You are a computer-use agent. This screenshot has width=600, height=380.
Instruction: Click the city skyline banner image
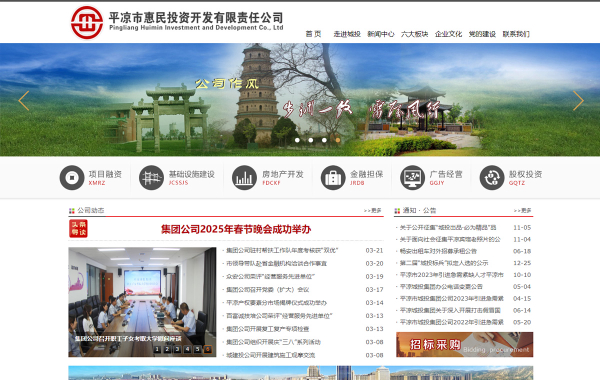[x=300, y=373]
